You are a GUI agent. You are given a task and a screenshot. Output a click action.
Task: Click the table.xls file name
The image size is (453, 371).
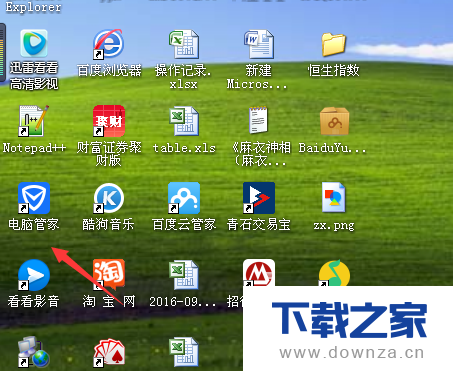(184, 148)
